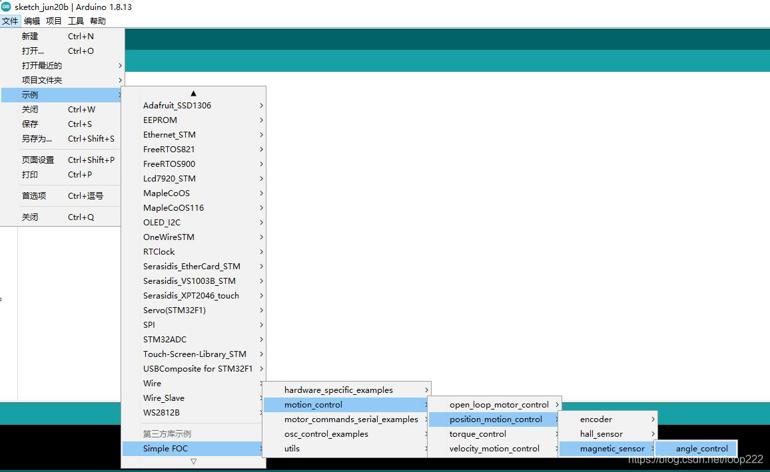Select Simple FOC library examples
Image resolution: width=770 pixels, height=472 pixels.
pyautogui.click(x=193, y=448)
